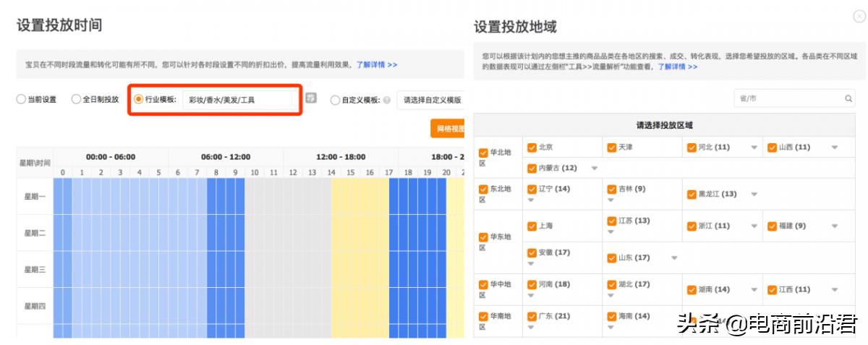Click the dark blue cell at 星期一 hour 8
Viewport: 868px width, 345px height.
pos(216,196)
